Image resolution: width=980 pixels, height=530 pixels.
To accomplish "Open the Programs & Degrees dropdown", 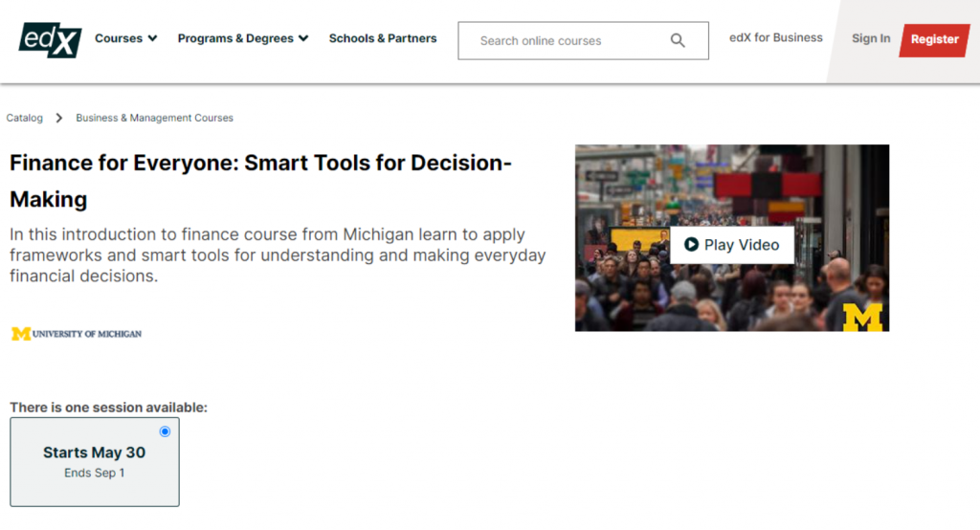I will click(x=243, y=39).
